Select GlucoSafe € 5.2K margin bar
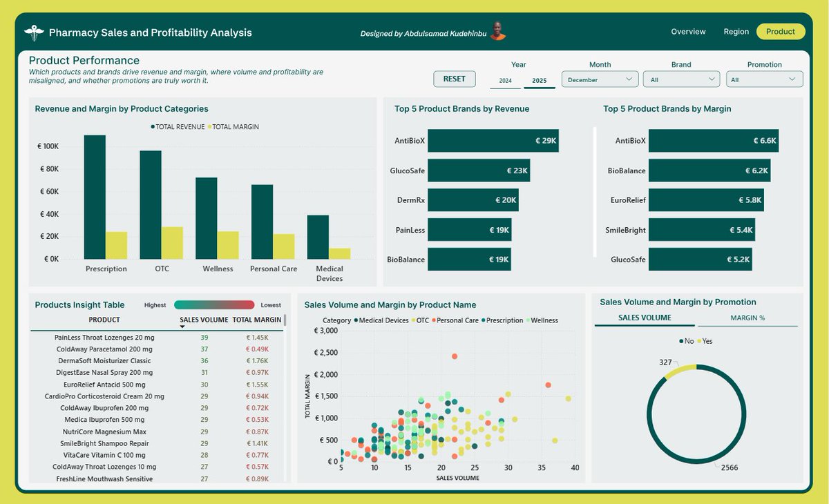Viewport: 829px width, 504px height. coord(700,260)
